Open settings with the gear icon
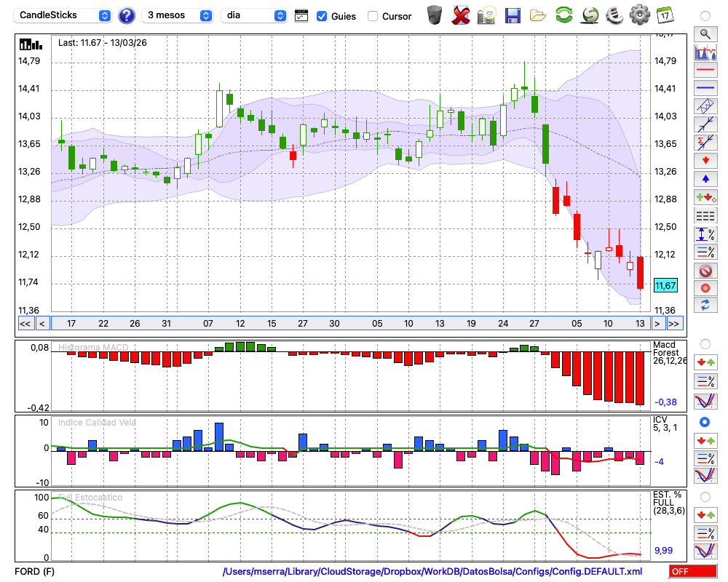The height and width of the screenshot is (582, 728). [639, 15]
